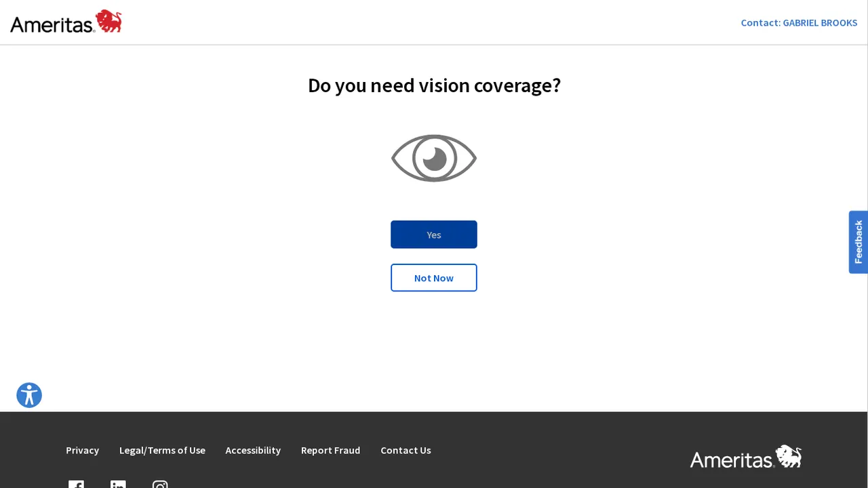
Task: Open Legal/Terms of Use link
Action: [162, 450]
